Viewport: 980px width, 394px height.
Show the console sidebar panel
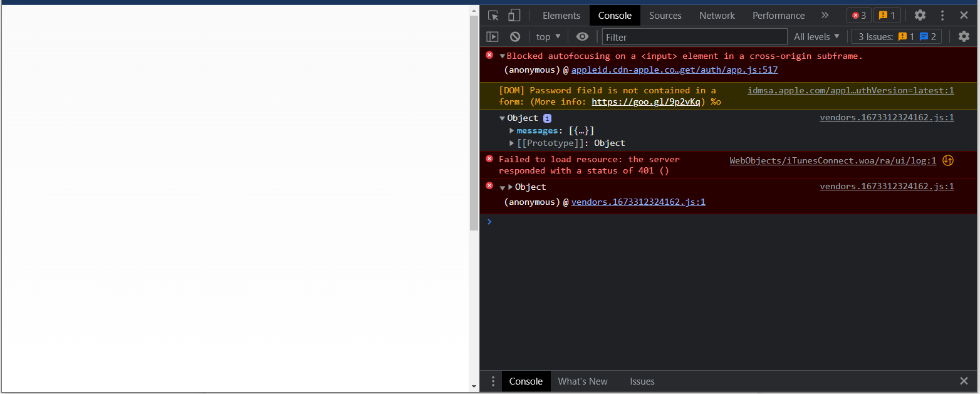[493, 37]
